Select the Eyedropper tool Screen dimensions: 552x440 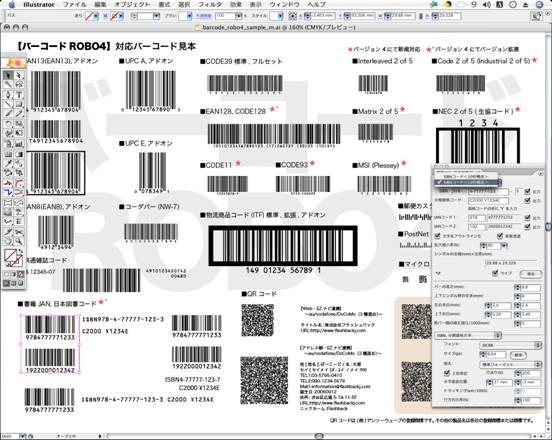tap(8, 163)
